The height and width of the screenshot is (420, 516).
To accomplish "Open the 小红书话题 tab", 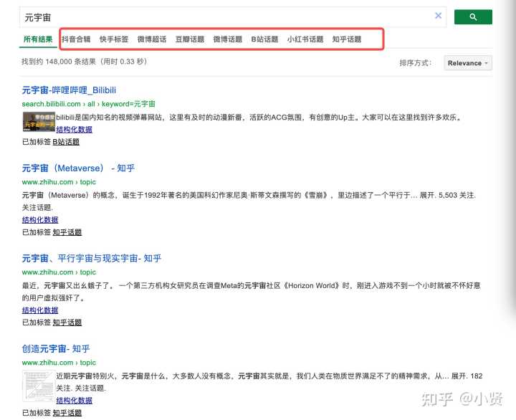I will (305, 39).
